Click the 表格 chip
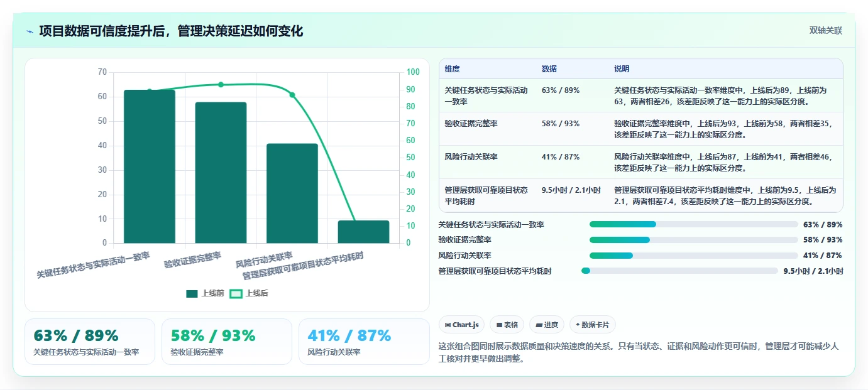 pos(507,325)
